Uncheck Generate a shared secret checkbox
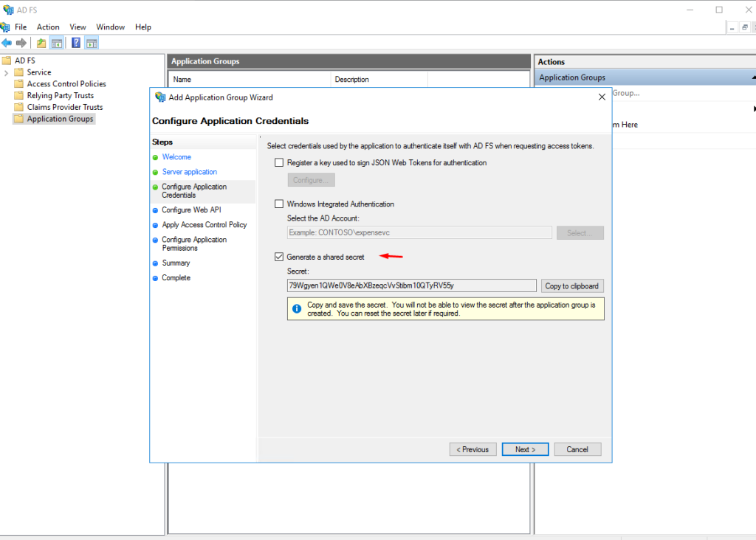 [279, 257]
